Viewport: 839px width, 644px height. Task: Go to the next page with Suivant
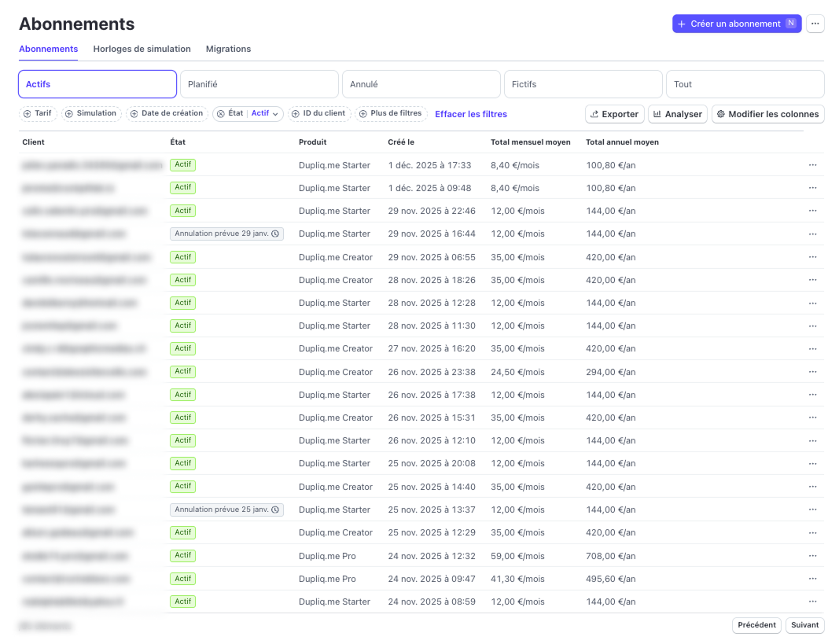[804, 625]
